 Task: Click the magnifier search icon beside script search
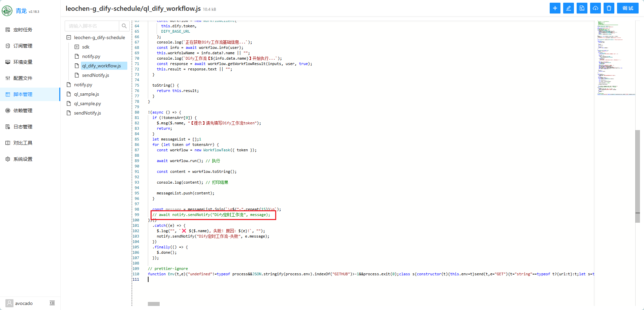point(124,26)
